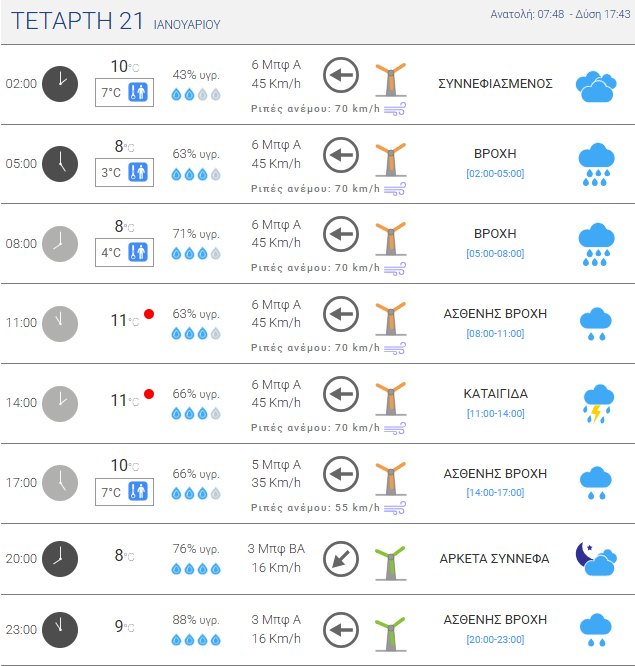Image resolution: width=635 pixels, height=666 pixels.
Task: Click the [11:00-14:00] storm period link
Action: point(495,413)
